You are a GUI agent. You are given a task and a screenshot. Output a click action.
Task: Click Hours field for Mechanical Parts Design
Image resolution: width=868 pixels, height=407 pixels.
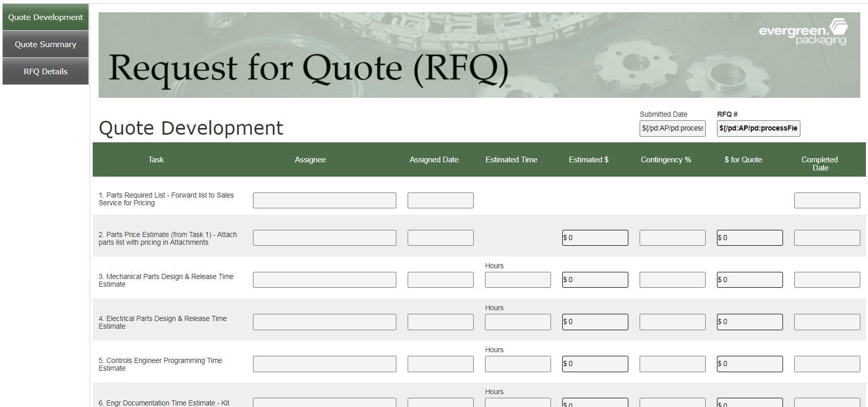(518, 280)
